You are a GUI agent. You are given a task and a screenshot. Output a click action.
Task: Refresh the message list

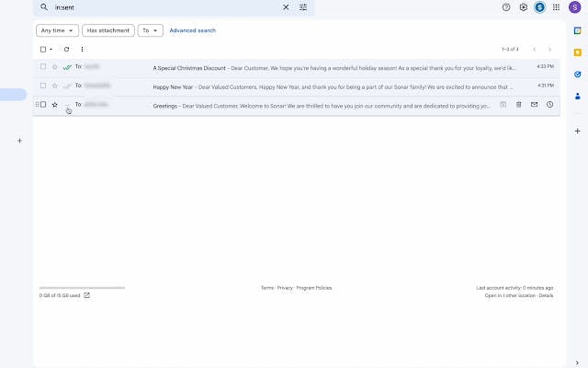pyautogui.click(x=66, y=49)
